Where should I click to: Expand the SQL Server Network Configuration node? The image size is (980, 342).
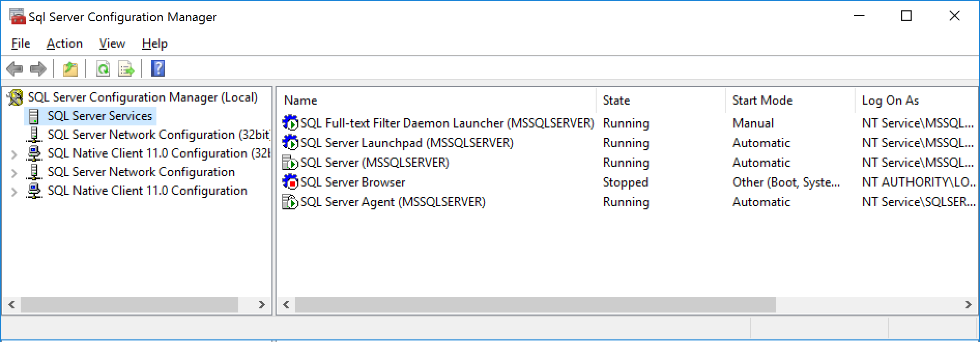pos(14,173)
